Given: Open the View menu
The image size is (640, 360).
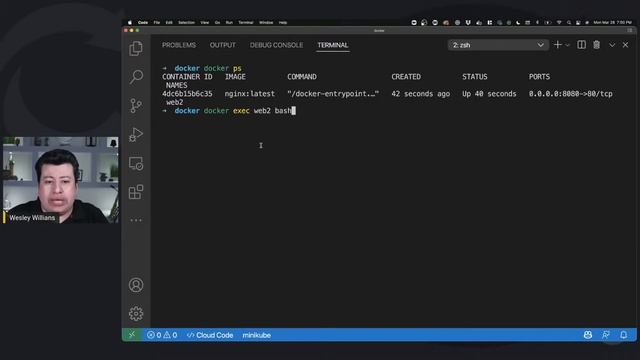Looking at the screenshot, I should (x=204, y=22).
